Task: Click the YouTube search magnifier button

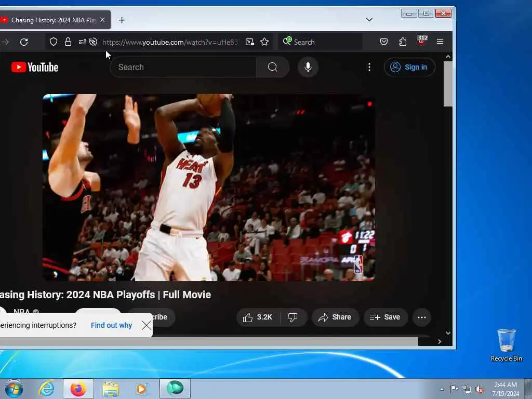Action: click(x=272, y=67)
